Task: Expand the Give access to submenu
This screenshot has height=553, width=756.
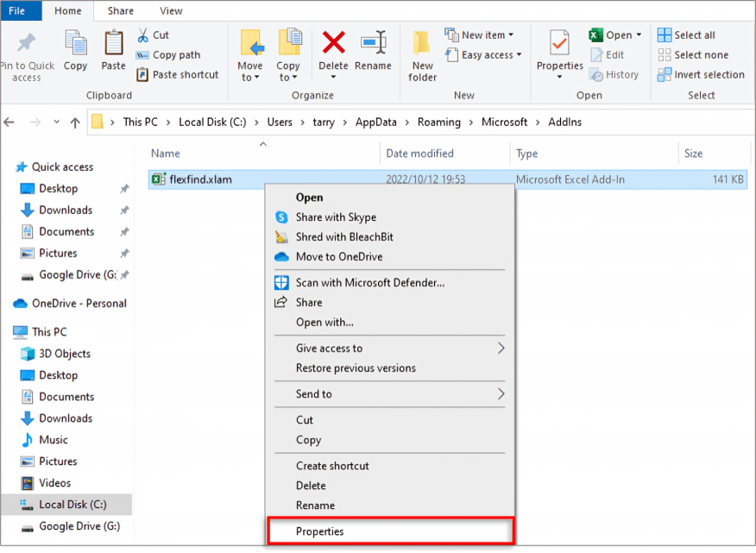Action: pyautogui.click(x=501, y=348)
